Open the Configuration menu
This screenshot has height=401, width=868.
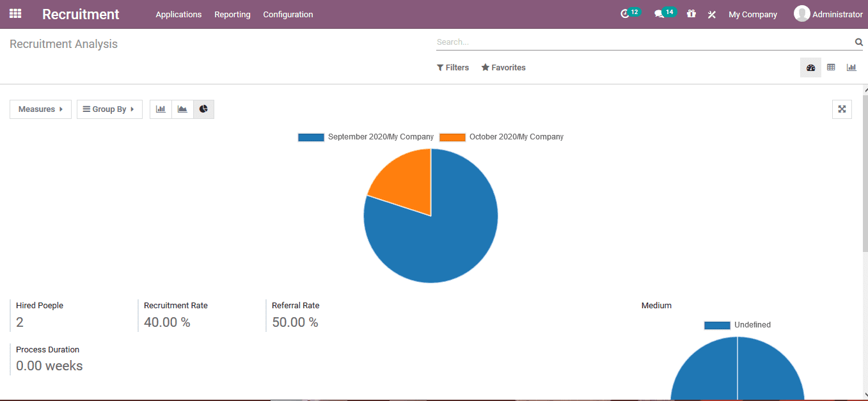[x=288, y=14]
